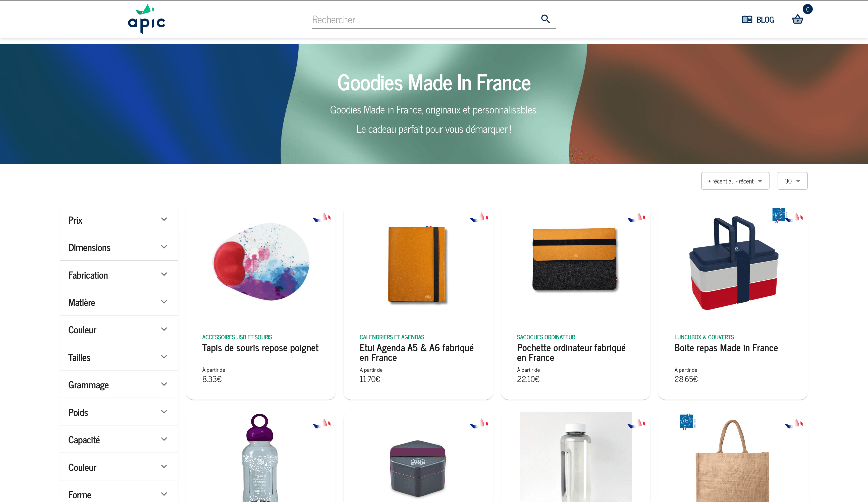
Task: Open the 30 items per page dropdown
Action: 792,181
